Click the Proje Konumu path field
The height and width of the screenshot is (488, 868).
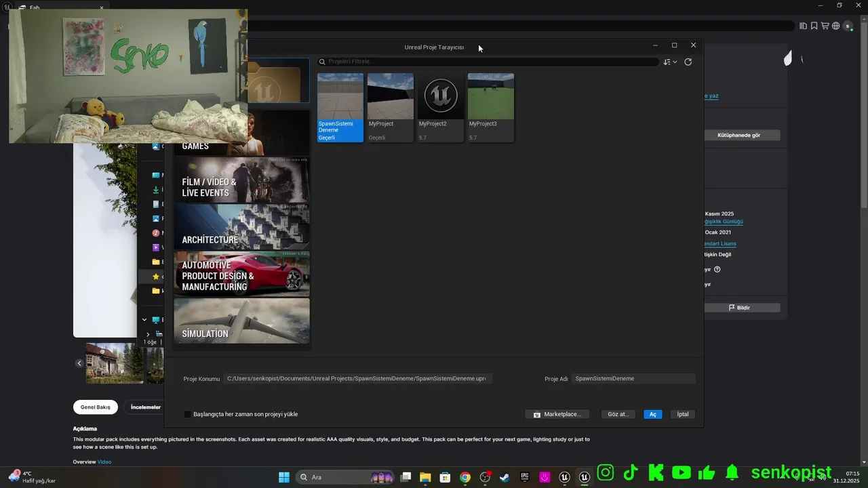coord(357,379)
